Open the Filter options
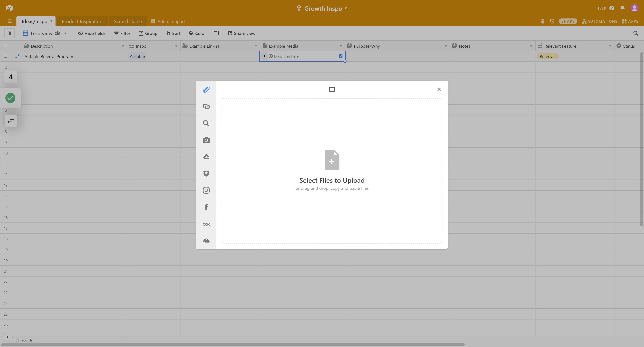Screen dimensions: 644x347 click(x=122, y=33)
